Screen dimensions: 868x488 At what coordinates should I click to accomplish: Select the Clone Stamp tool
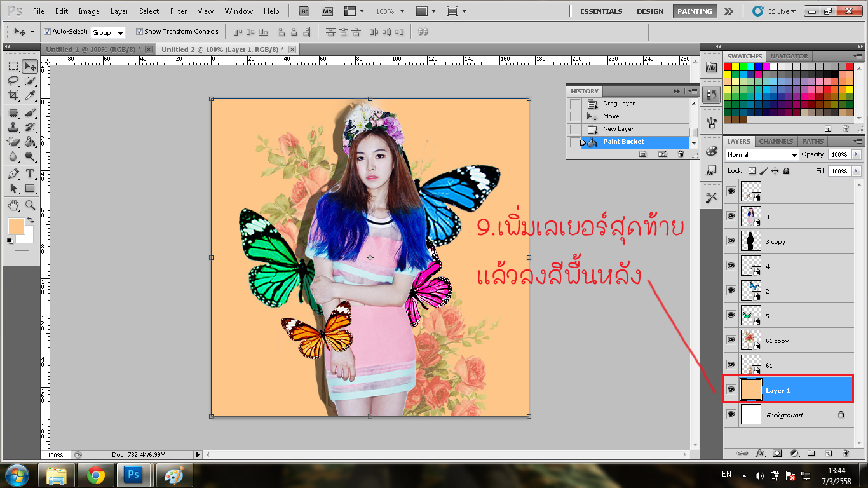(13, 127)
